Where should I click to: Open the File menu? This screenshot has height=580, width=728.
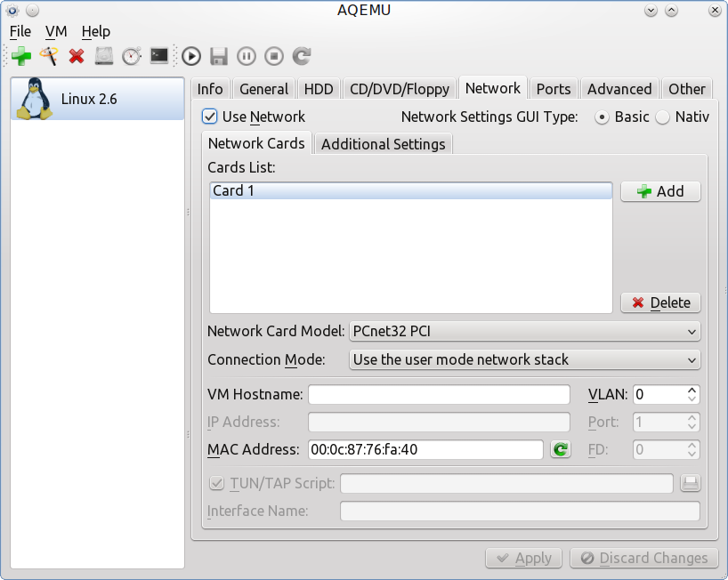20,31
